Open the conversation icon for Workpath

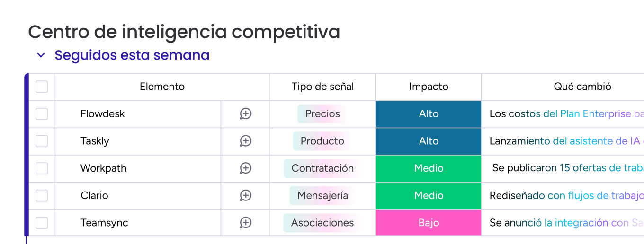[x=245, y=168]
